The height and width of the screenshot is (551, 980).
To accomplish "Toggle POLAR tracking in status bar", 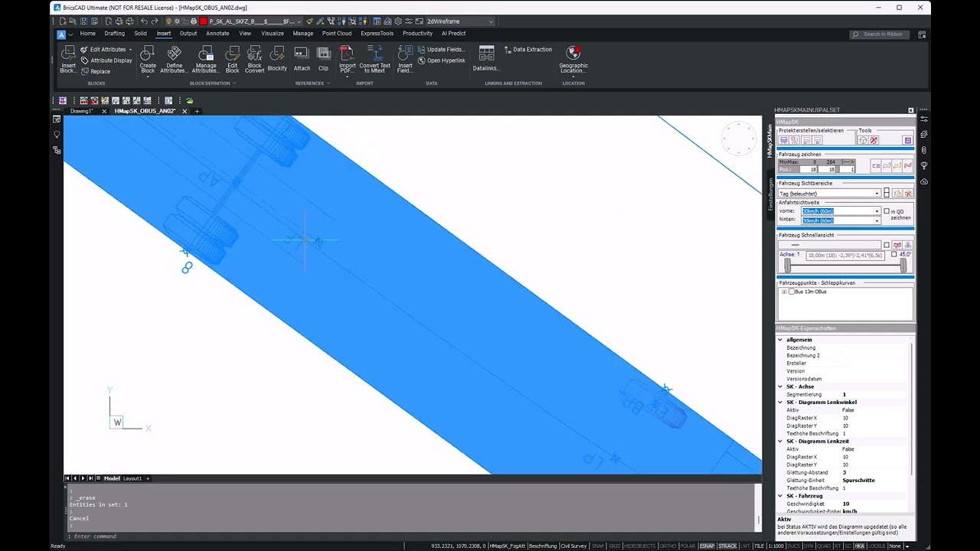I will coord(688,546).
